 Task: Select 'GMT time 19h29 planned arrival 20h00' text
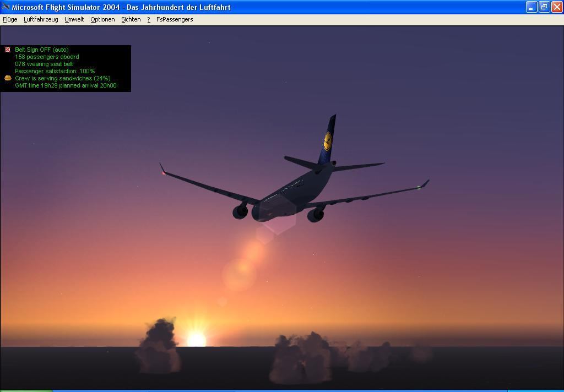coord(66,85)
